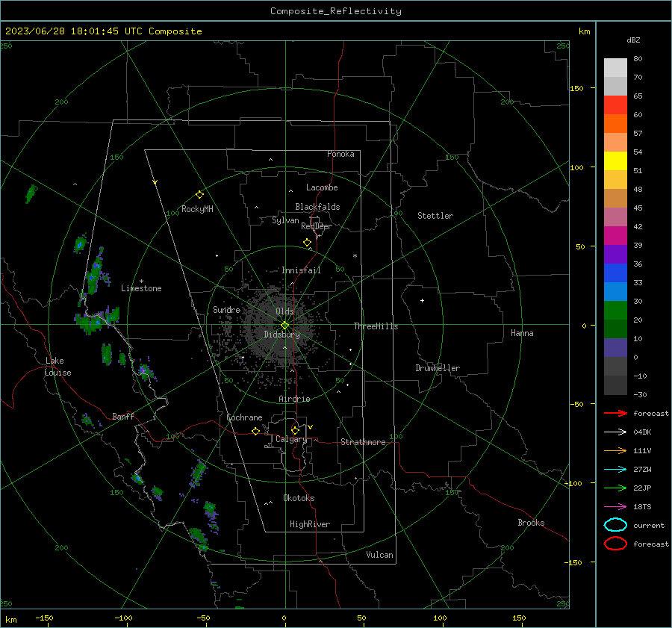Click the ThreeHills town label
This screenshot has width=672, height=628.
pyautogui.click(x=376, y=326)
